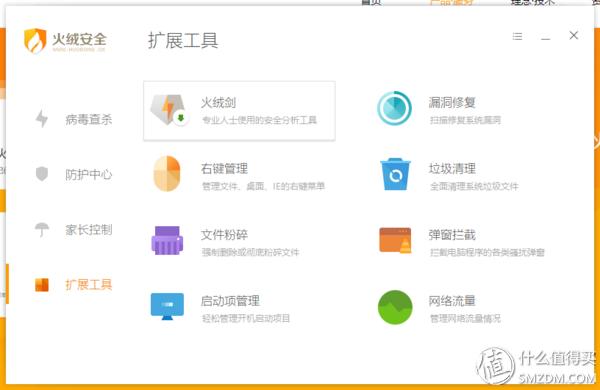Click the 防护中心 shield icon
600x390 pixels.
(x=42, y=174)
